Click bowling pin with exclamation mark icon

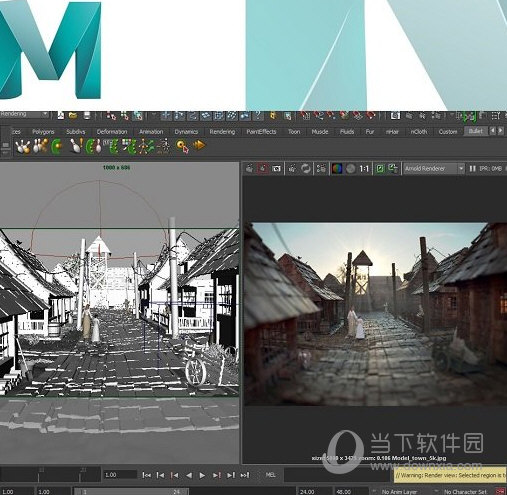(x=76, y=146)
